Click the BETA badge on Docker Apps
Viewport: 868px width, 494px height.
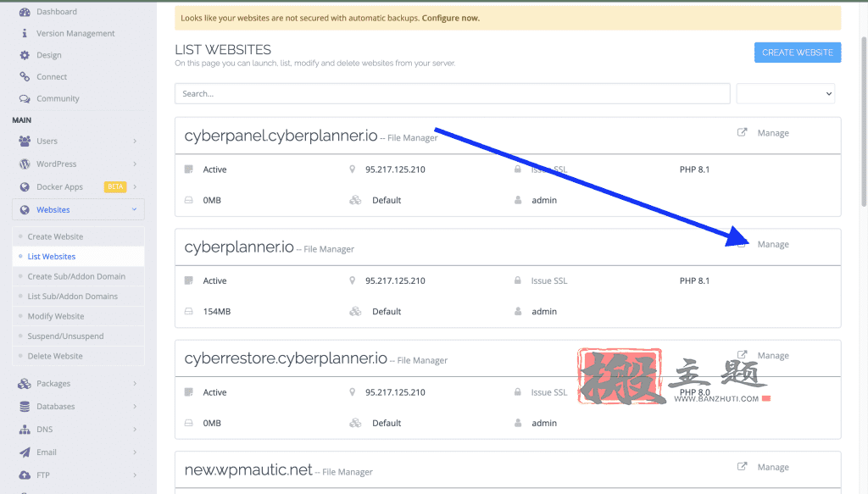pyautogui.click(x=115, y=186)
